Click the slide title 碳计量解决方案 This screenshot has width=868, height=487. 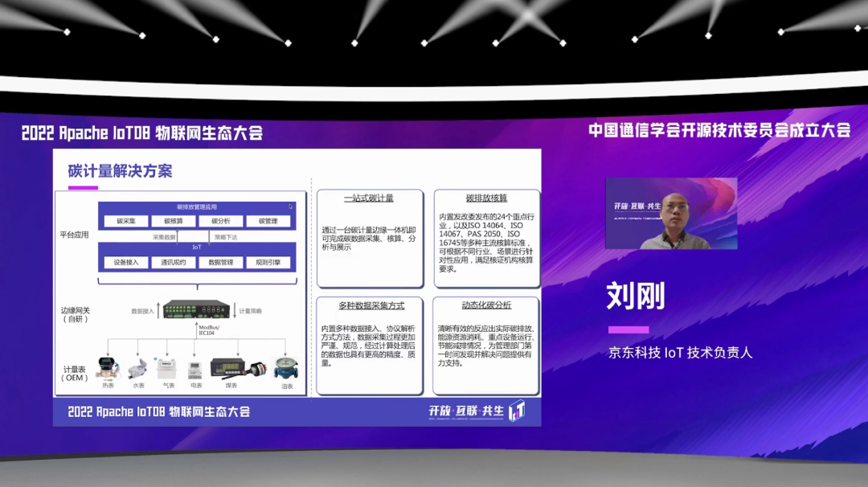(120, 171)
